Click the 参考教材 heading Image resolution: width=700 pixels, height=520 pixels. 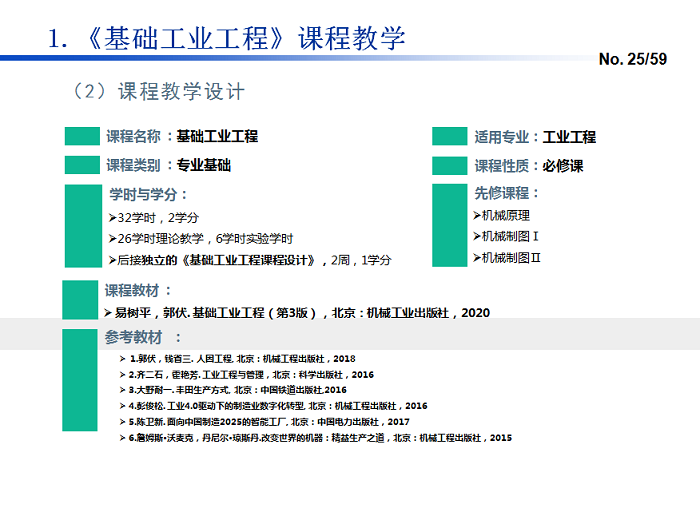point(142,337)
